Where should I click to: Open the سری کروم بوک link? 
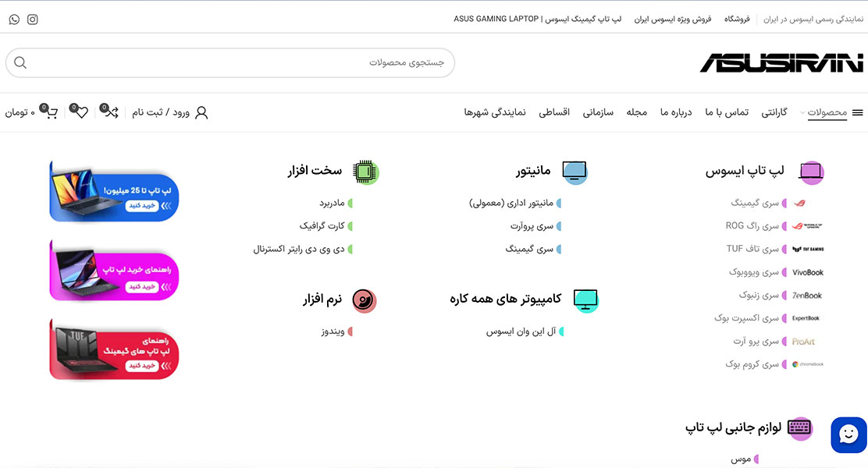pyautogui.click(x=752, y=364)
